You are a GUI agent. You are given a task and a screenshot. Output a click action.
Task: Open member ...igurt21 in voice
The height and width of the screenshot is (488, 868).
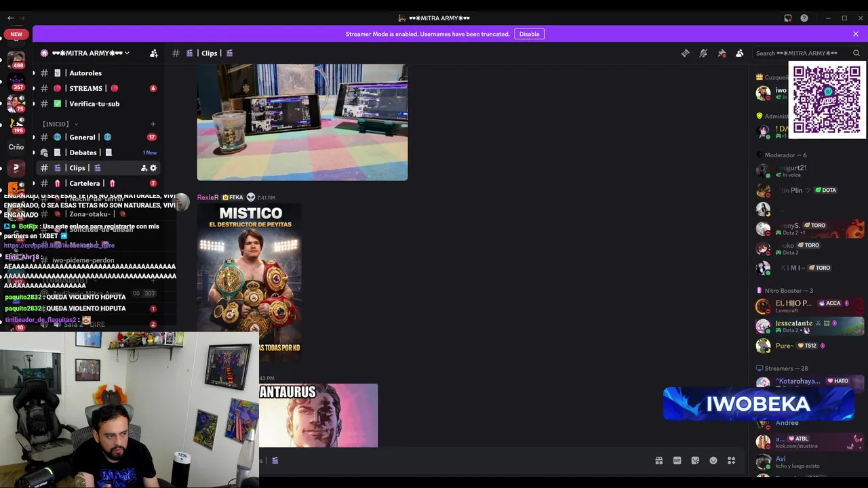(x=810, y=171)
